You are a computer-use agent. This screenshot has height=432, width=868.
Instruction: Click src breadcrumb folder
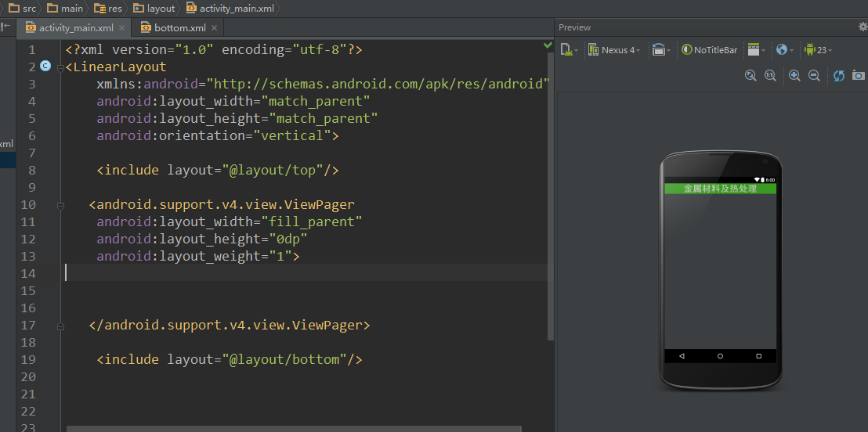(x=22, y=9)
